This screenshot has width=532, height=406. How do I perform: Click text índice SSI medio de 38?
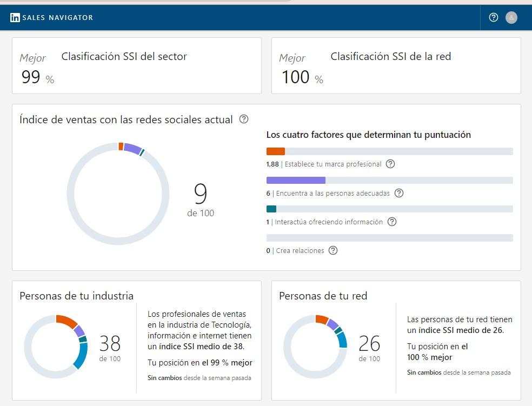(201, 347)
